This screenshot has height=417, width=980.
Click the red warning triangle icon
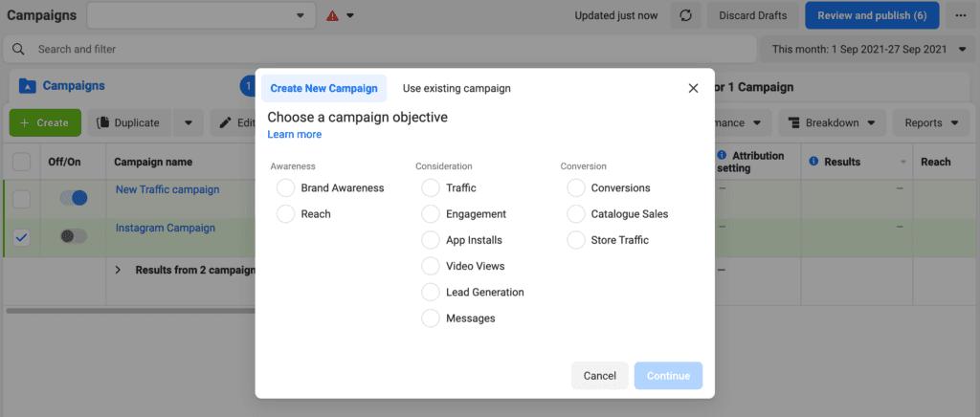coord(332,15)
